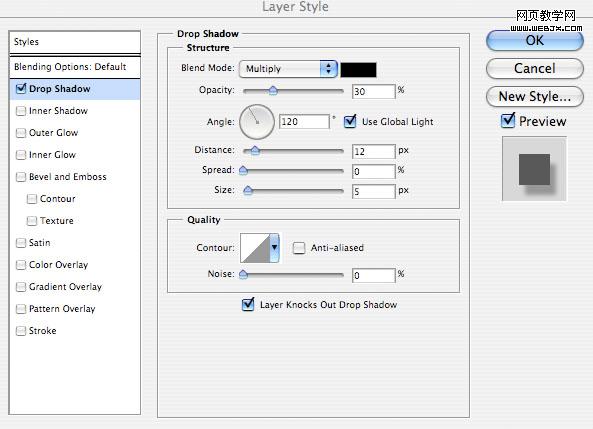
Task: Enable the Outer Glow checkbox
Action: [21, 133]
